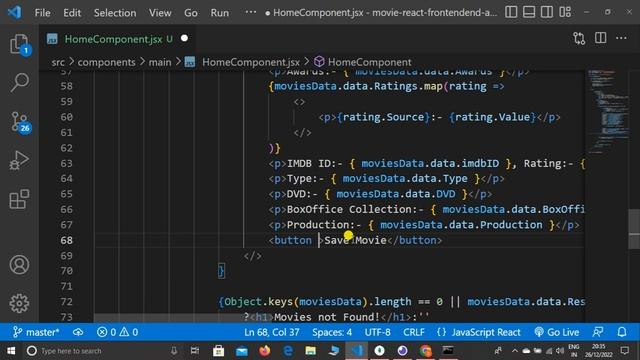Screen dimensions: 640x360
Task: Open Run and Debug view
Action: coord(19,160)
